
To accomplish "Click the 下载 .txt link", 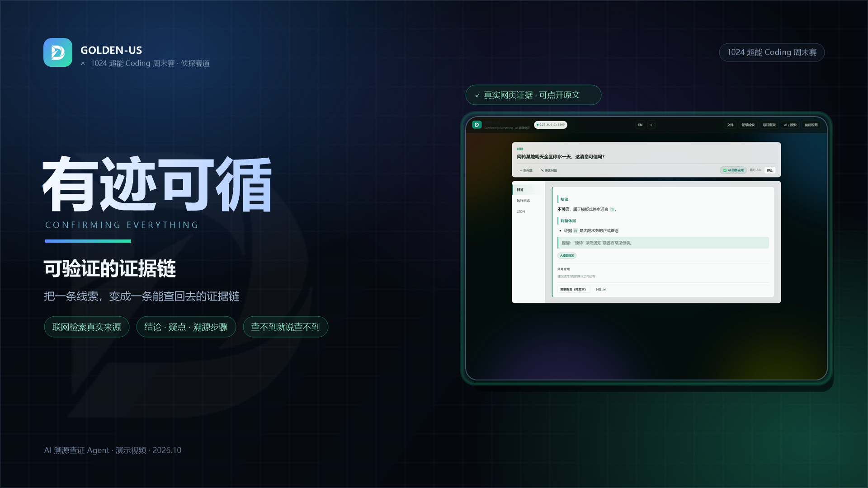I will 600,289.
